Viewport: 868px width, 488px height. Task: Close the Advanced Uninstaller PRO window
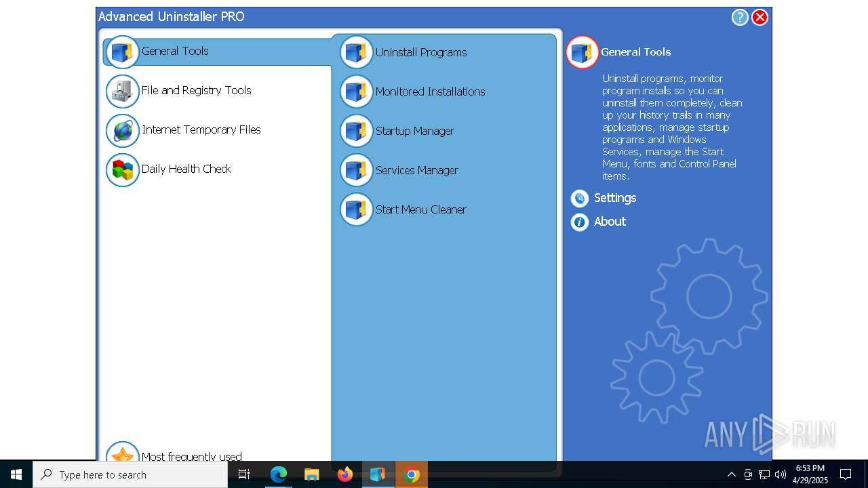[760, 18]
